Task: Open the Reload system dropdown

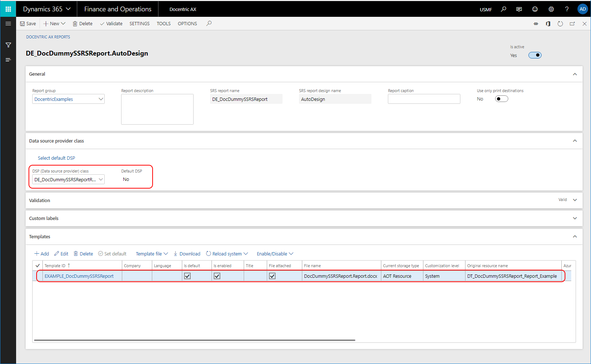Action: pos(227,254)
